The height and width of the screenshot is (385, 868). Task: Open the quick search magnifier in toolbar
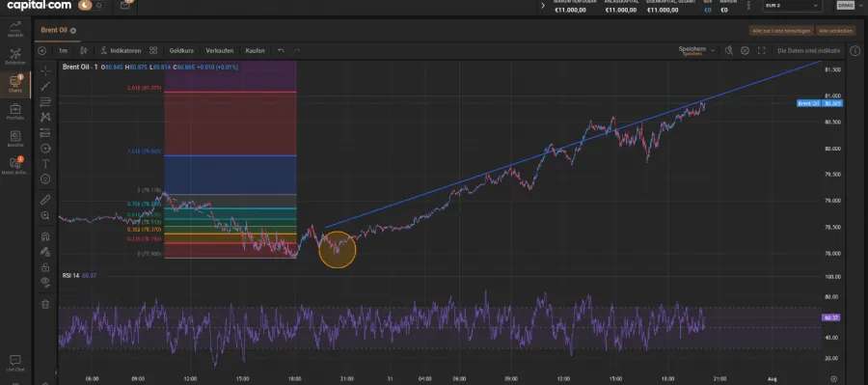click(x=729, y=50)
